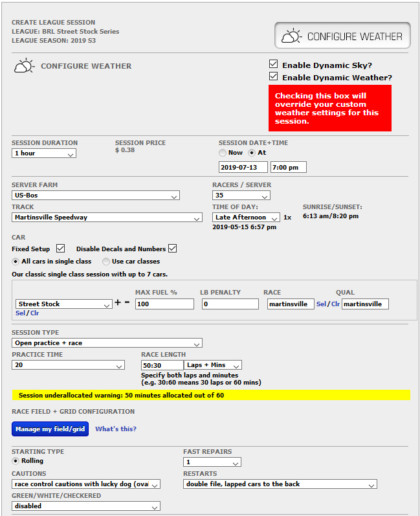Expand Time of Day dropdown
Image resolution: width=420 pixels, height=516 pixels.
[246, 218]
